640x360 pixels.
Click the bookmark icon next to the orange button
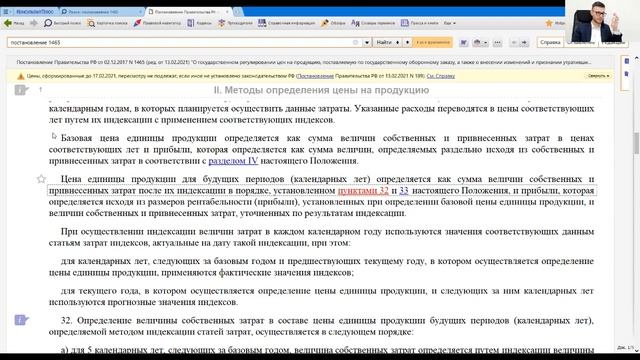tap(463, 42)
